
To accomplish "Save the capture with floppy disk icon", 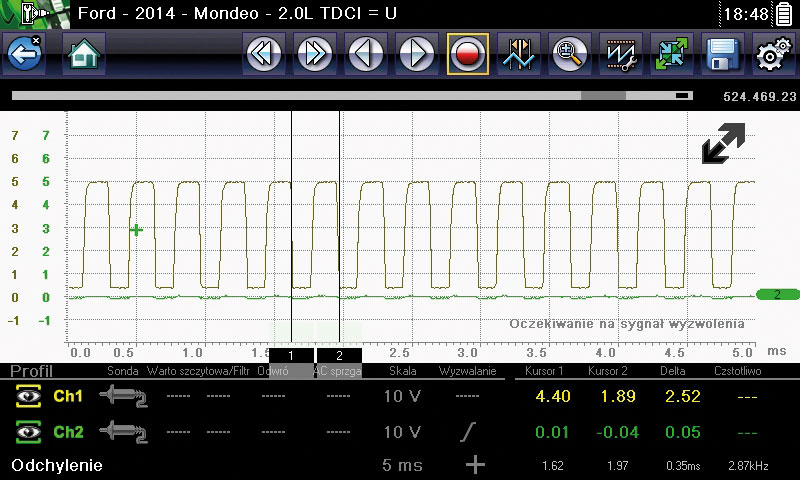I will click(x=722, y=54).
